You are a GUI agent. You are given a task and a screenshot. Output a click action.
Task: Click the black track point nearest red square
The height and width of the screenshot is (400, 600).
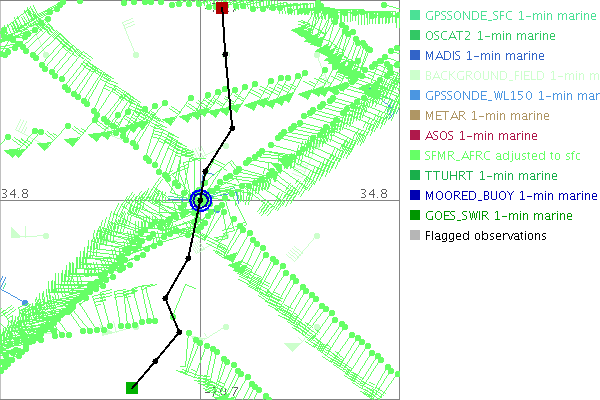226,53
